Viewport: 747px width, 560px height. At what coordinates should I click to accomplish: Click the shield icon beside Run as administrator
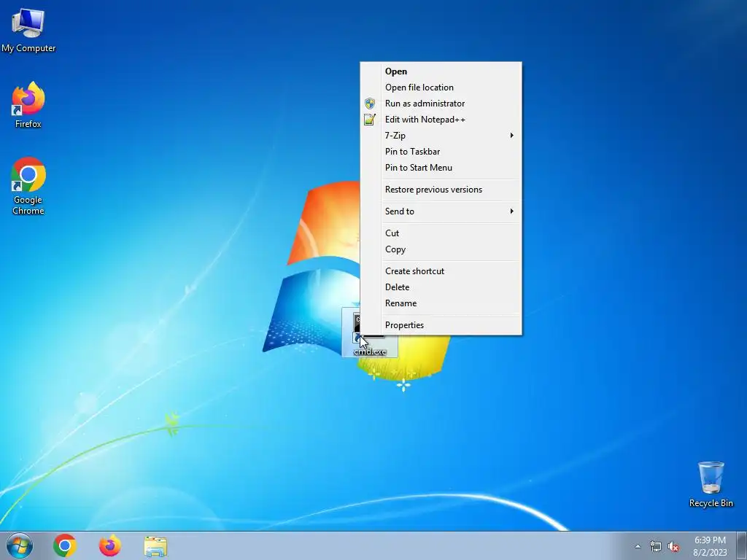pos(370,104)
